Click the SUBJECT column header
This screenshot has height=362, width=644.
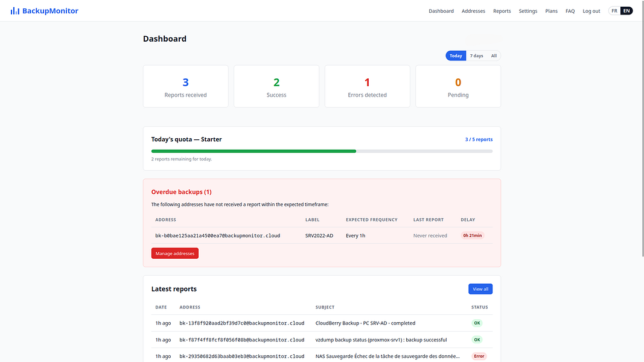point(325,308)
